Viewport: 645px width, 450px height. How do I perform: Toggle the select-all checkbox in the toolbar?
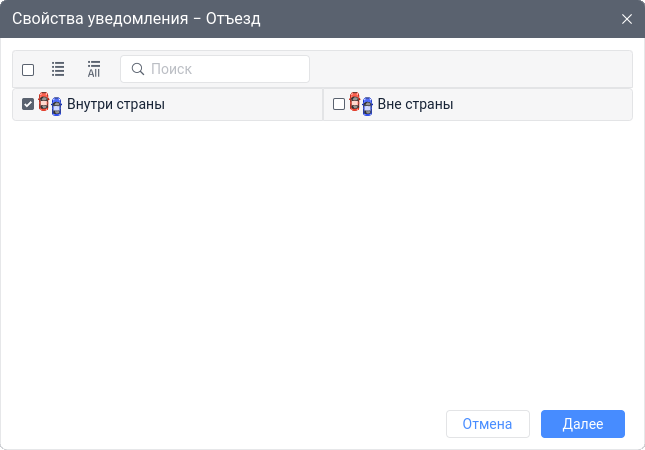point(28,70)
